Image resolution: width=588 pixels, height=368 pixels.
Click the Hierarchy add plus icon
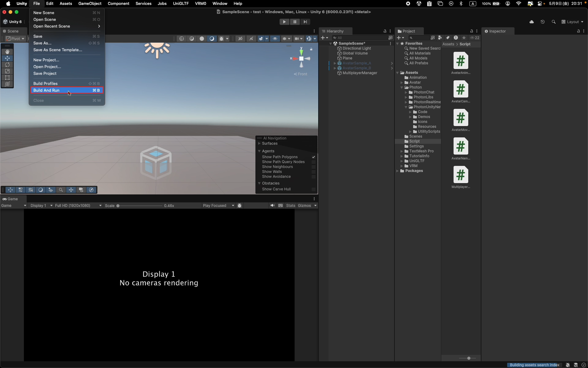(323, 38)
